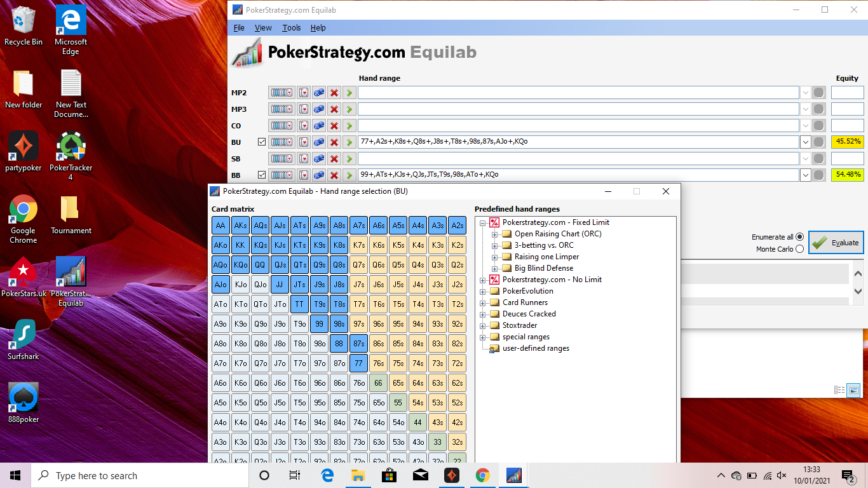Switch results panel to list view icon
The width and height of the screenshot is (868, 488).
(839, 390)
